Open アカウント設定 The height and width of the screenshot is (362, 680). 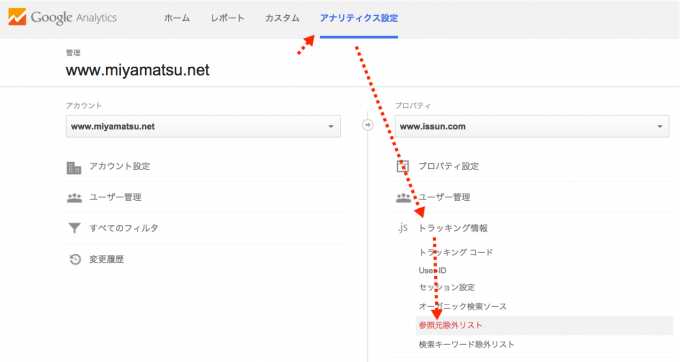pos(120,166)
